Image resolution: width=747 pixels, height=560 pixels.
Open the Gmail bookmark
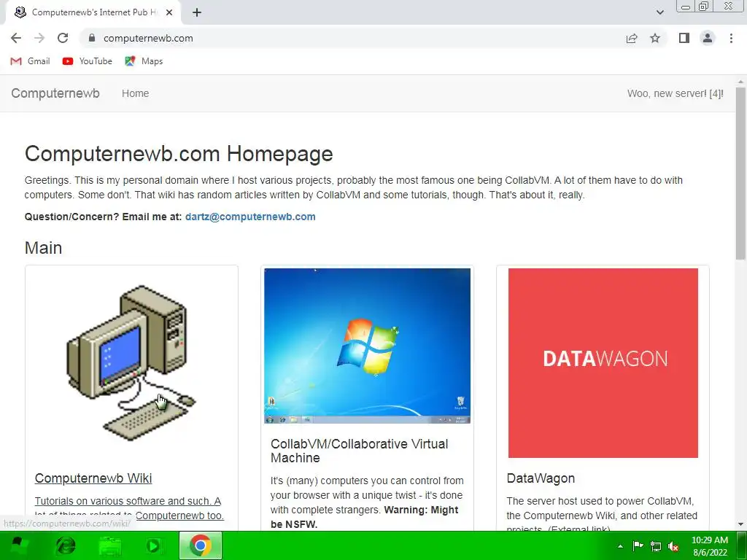tap(30, 61)
